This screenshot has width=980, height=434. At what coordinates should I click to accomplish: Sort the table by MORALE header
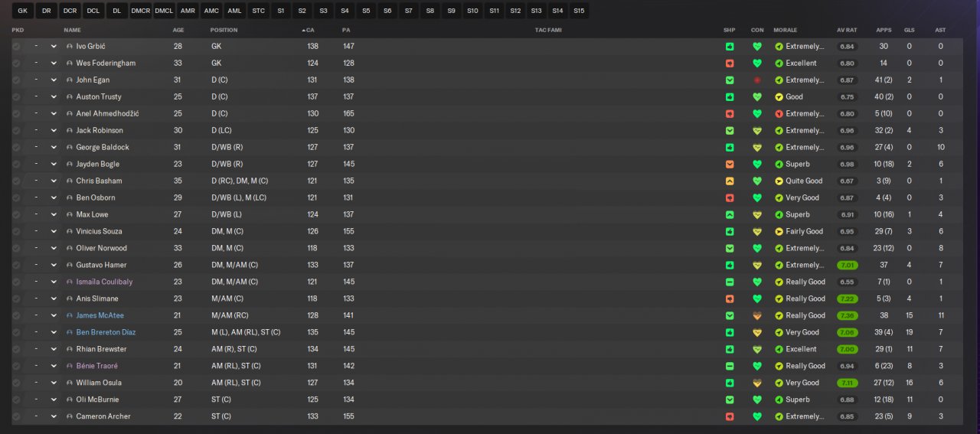[x=785, y=30]
